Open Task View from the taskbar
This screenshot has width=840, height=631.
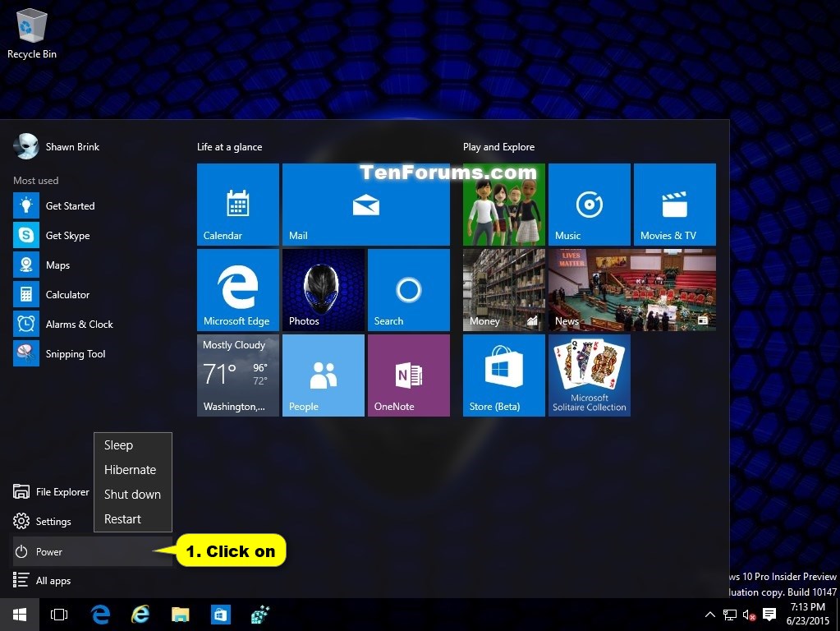58,614
